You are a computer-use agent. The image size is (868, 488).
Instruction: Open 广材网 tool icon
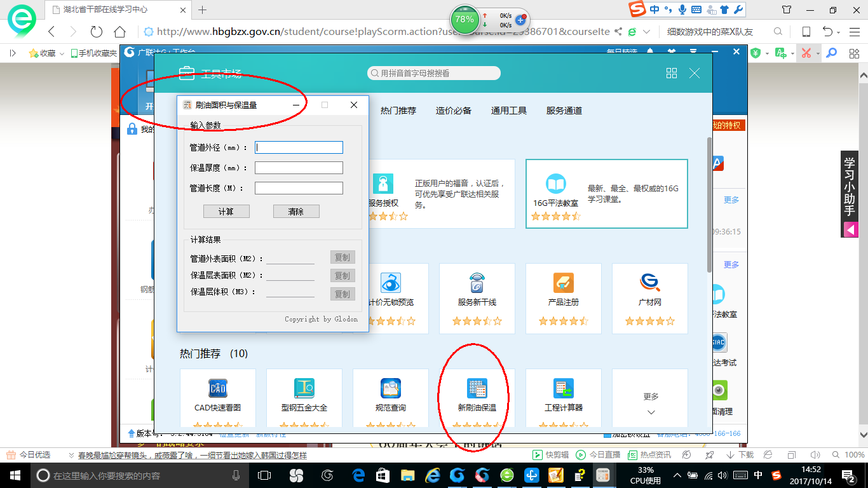[x=650, y=283]
